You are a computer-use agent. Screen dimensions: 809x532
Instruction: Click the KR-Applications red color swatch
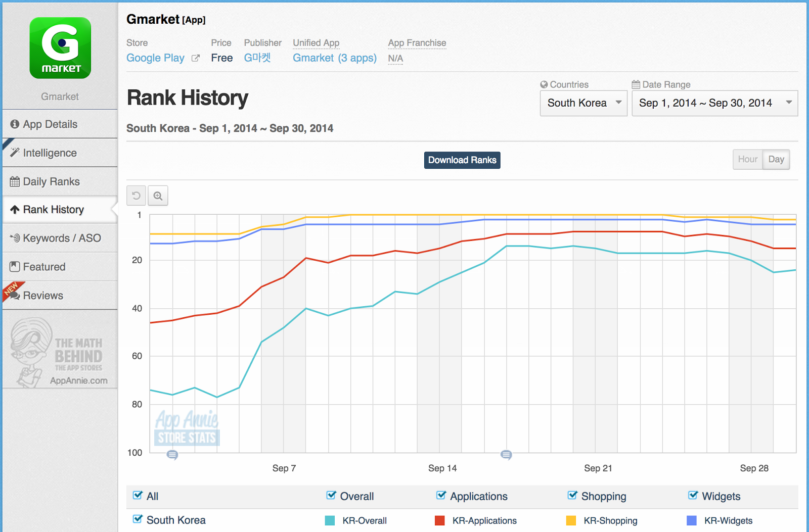pyautogui.click(x=440, y=520)
